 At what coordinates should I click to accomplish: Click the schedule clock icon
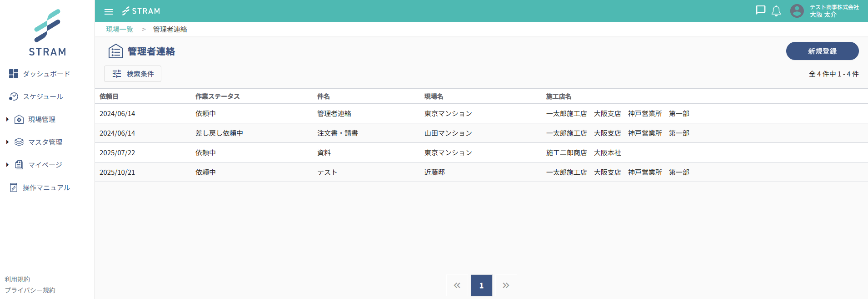(x=14, y=96)
